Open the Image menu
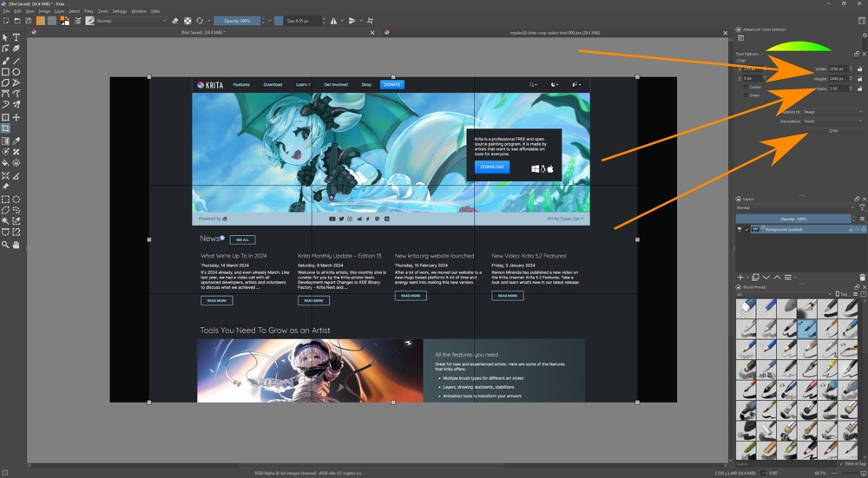This screenshot has height=478, width=868. point(44,11)
